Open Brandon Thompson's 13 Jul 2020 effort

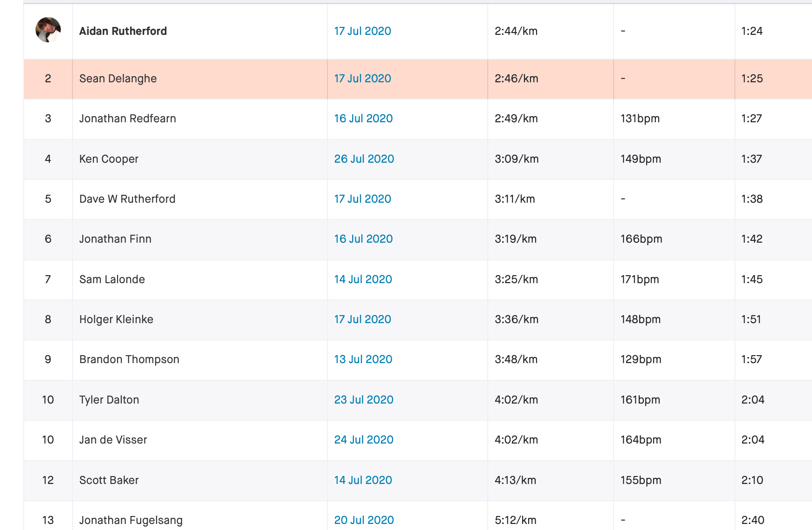(x=363, y=359)
